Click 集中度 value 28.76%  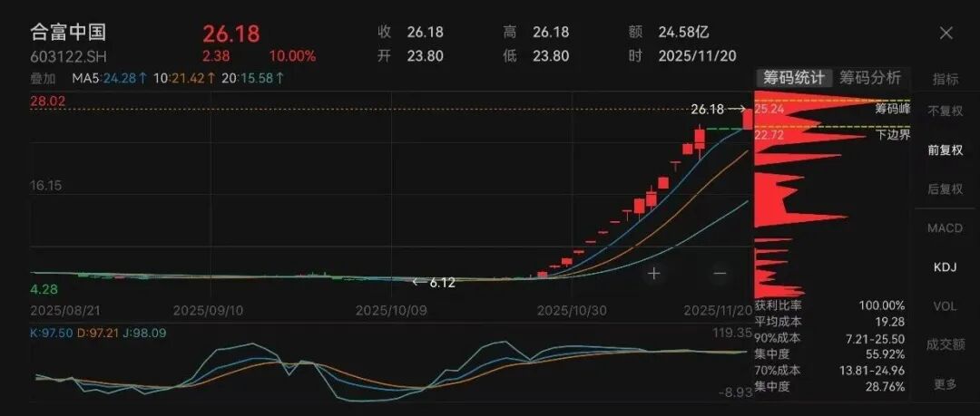tap(886, 387)
